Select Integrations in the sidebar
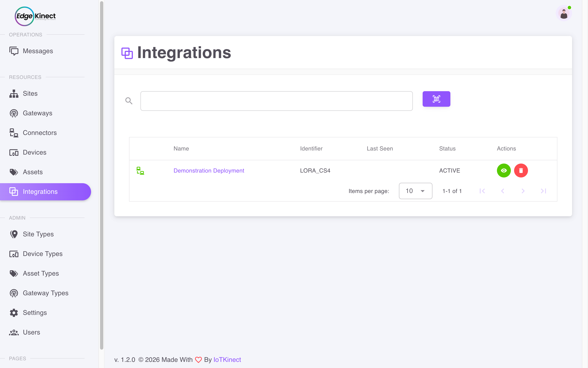Viewport: 588px width, 368px height. [x=46, y=192]
